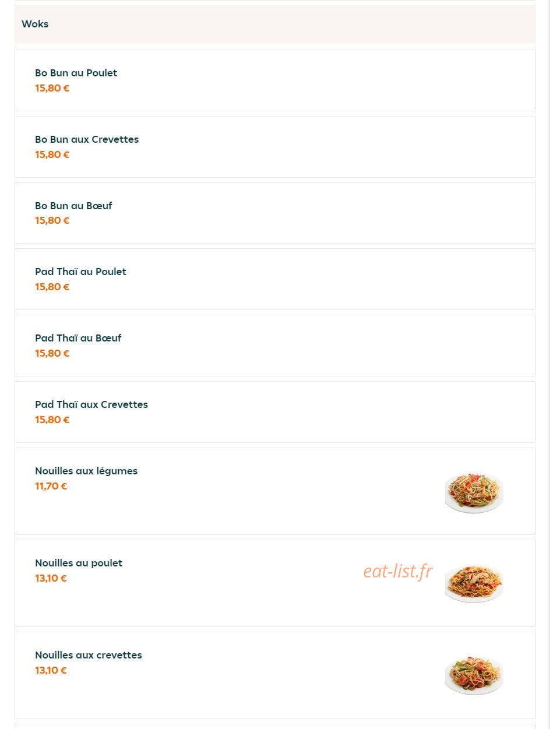
Task: Click the 13,10 € price of Nouilles aux crevettes
Action: (51, 670)
